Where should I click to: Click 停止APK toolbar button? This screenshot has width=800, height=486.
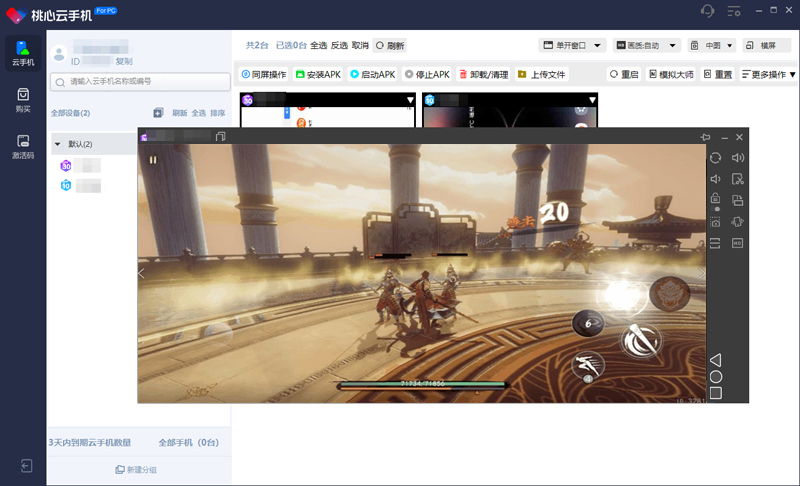coord(427,74)
